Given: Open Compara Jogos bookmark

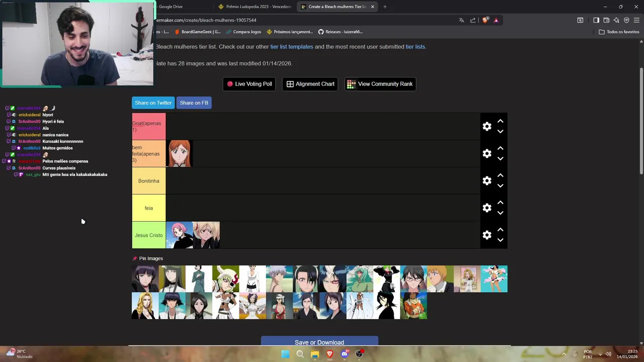Looking at the screenshot, I should click(244, 32).
